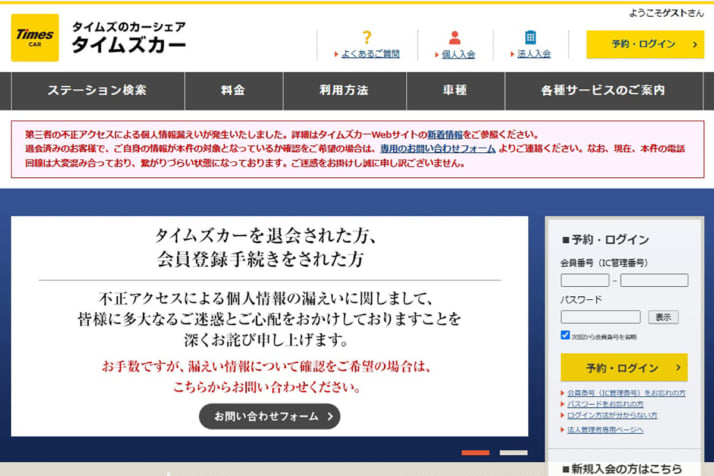Follow the 新着情報 link in the notice
The height and width of the screenshot is (476, 714).
pos(445,135)
